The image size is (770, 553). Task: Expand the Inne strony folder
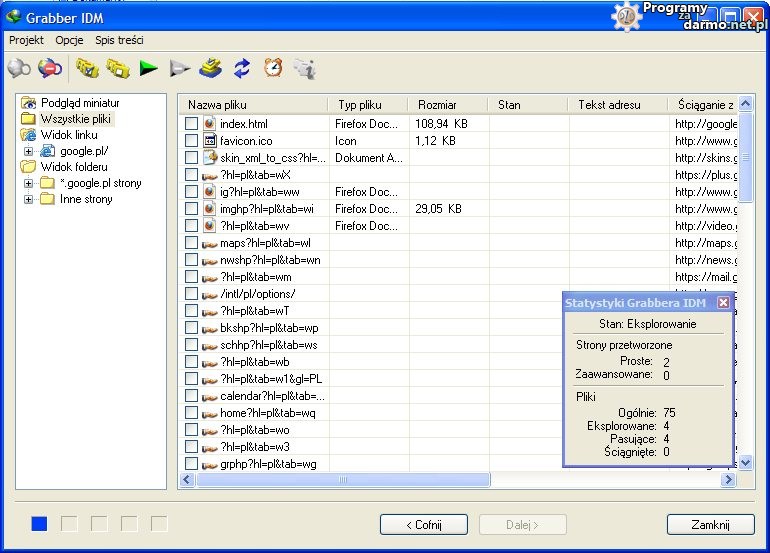[x=28, y=199]
